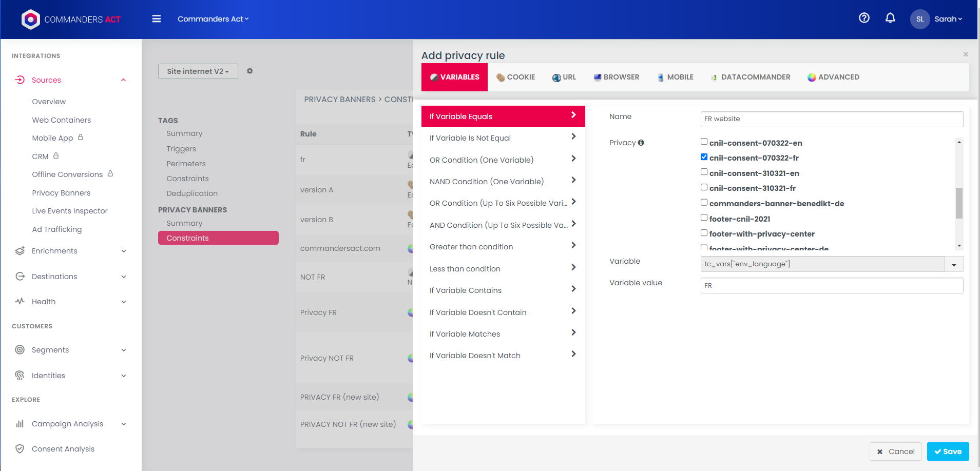Click the Consent Analysis shield icon

tap(20, 449)
